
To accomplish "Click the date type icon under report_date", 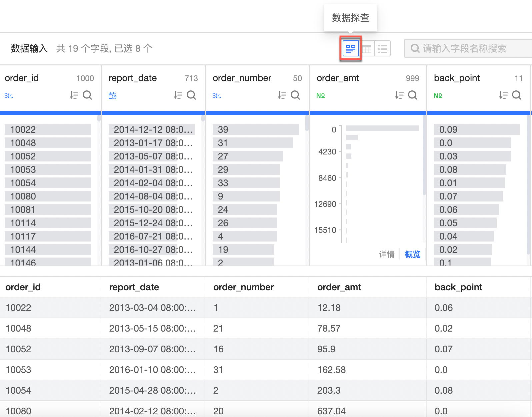I will 113,96.
